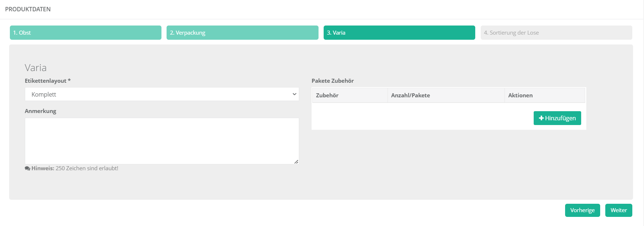Click the Etikettenlayout field label
The image size is (644, 226).
(x=47, y=81)
